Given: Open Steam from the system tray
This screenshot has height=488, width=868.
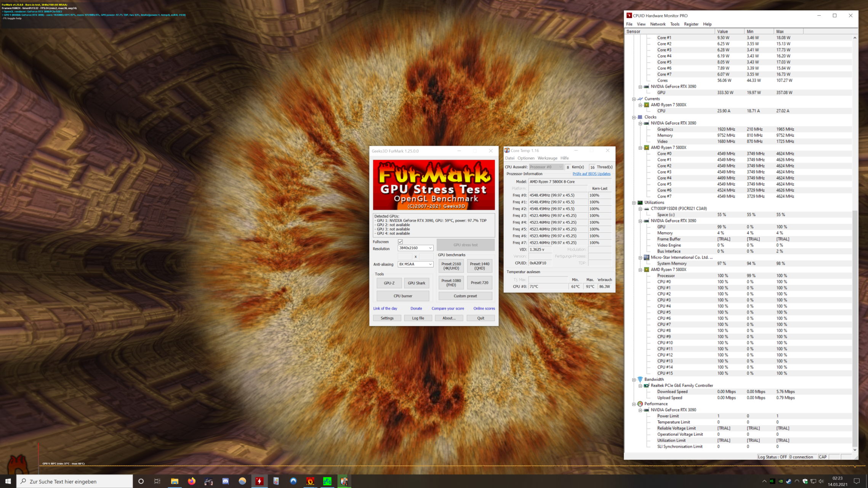Looking at the screenshot, I should coord(789,481).
